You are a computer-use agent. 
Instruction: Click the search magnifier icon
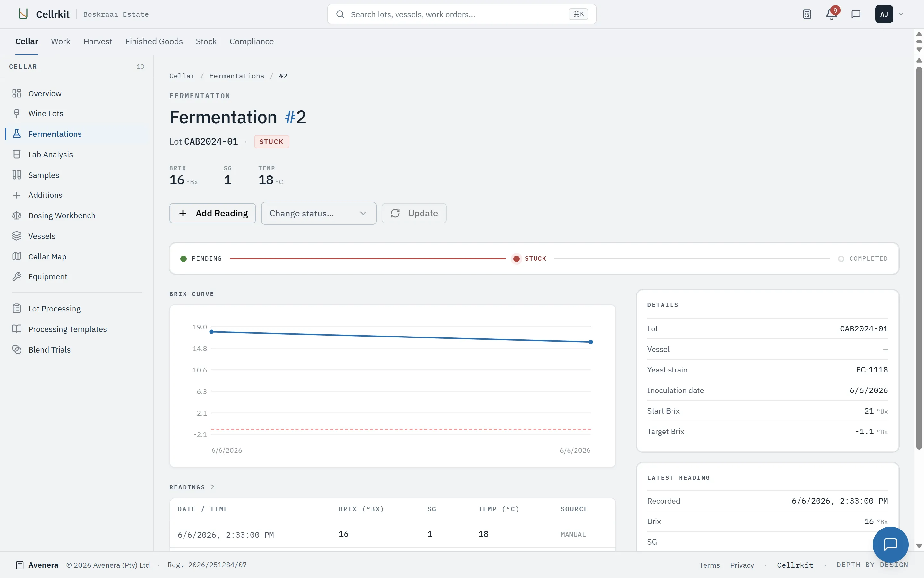coord(340,14)
